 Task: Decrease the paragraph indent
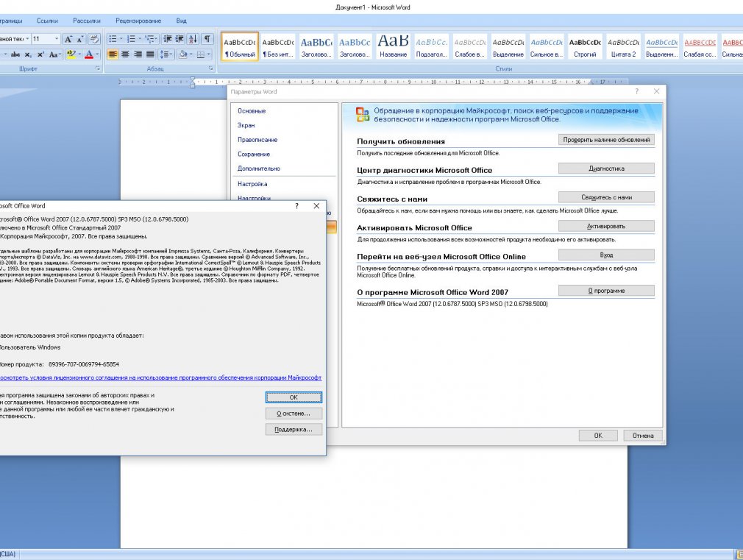coord(167,39)
